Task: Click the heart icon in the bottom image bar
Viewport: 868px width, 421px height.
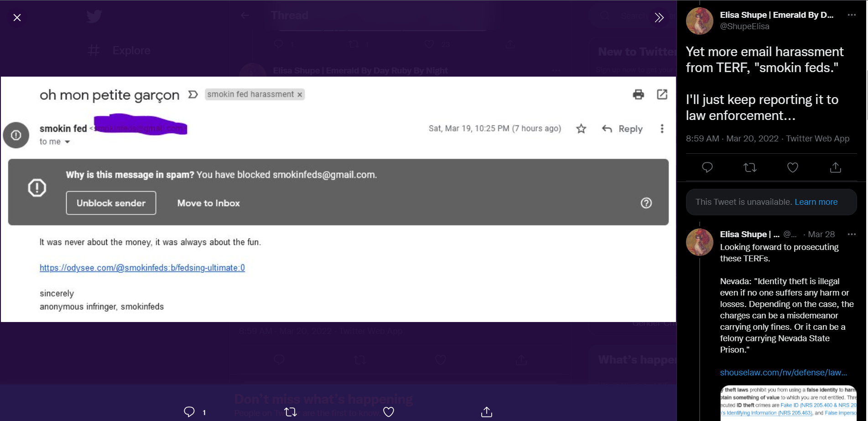Action: coord(389,412)
